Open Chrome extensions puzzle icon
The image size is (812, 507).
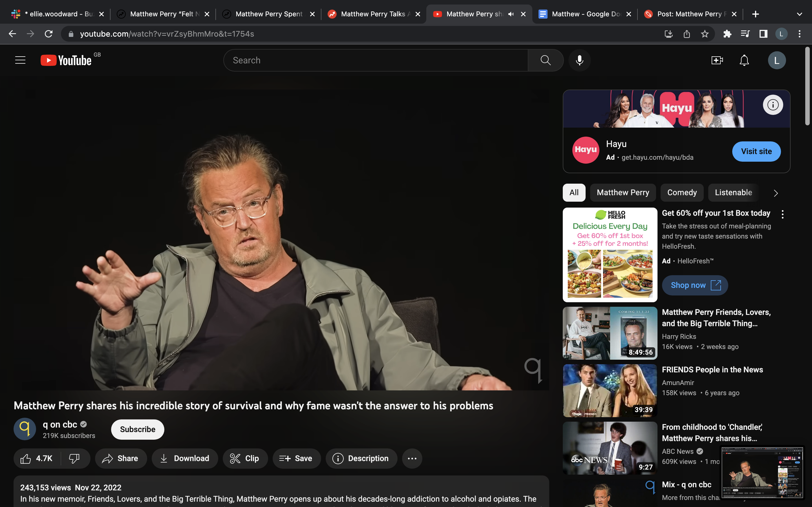pyautogui.click(x=727, y=34)
